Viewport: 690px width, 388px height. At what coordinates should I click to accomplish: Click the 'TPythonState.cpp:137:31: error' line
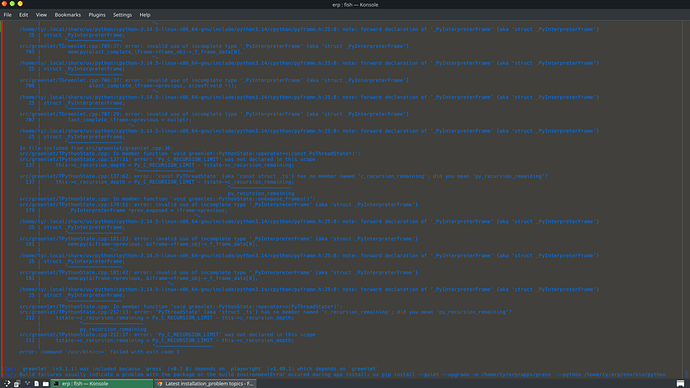coord(167,159)
